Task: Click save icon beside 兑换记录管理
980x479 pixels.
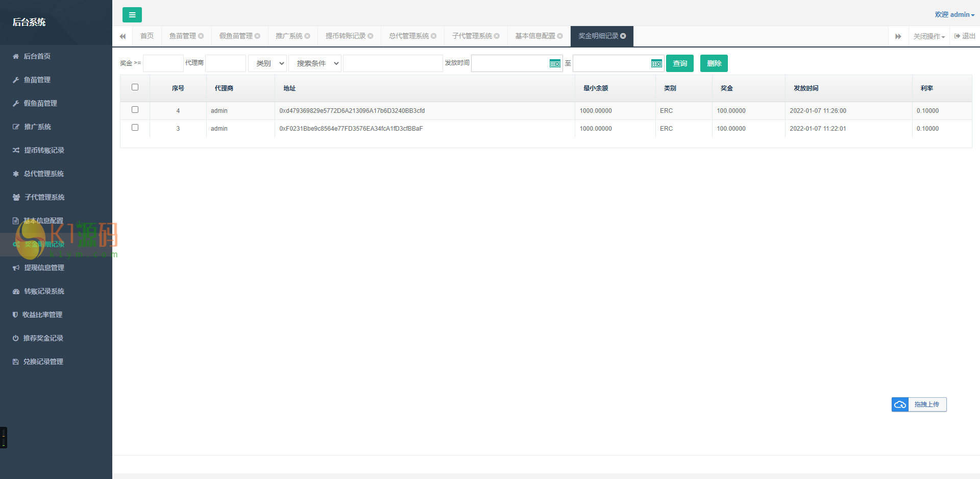Action: pyautogui.click(x=15, y=362)
